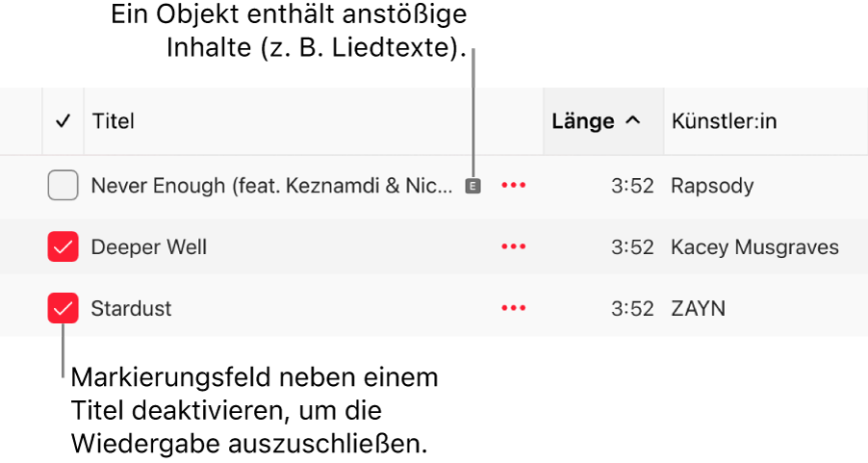Select the Deeper Well song title
Viewport: 868px width, 463px height.
pos(149,247)
